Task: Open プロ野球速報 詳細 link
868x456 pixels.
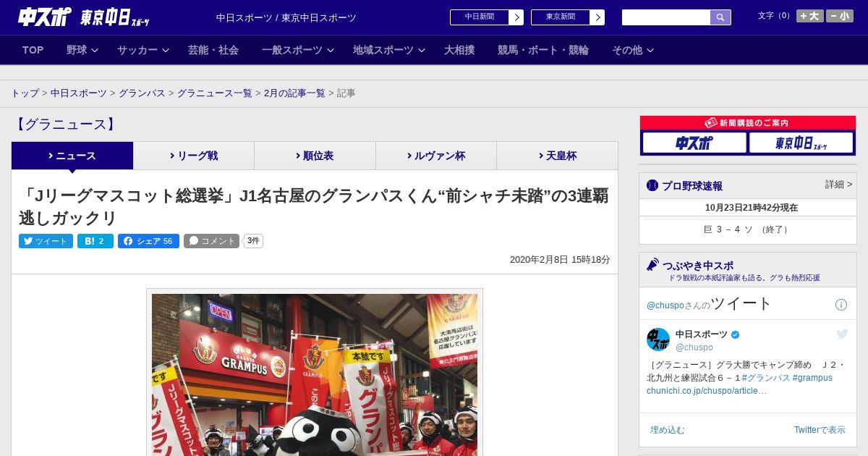Action: click(838, 185)
